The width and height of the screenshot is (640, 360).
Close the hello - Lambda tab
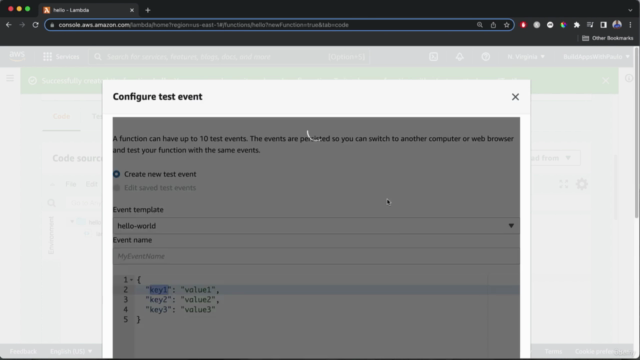(x=132, y=10)
